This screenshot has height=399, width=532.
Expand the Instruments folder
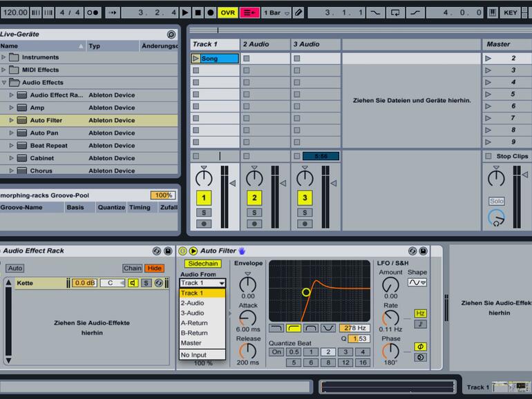[3, 57]
